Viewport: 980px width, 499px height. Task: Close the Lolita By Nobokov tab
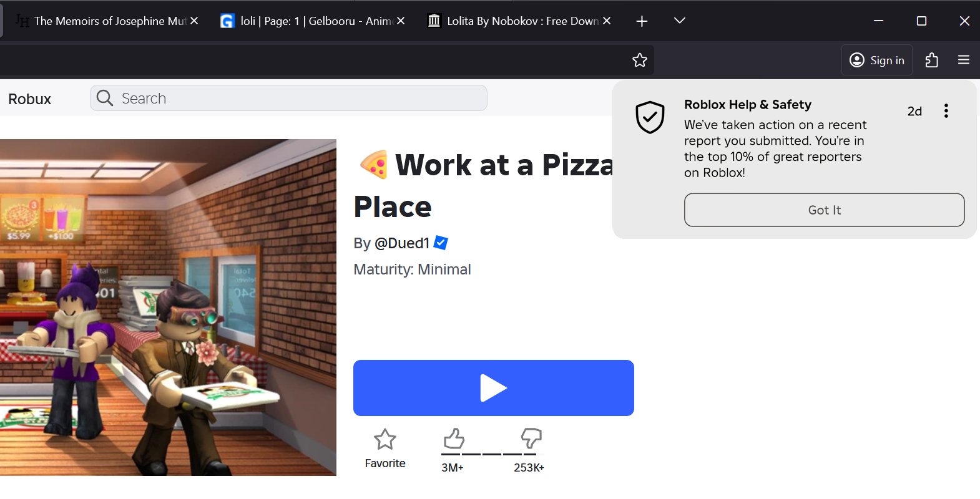point(607,21)
